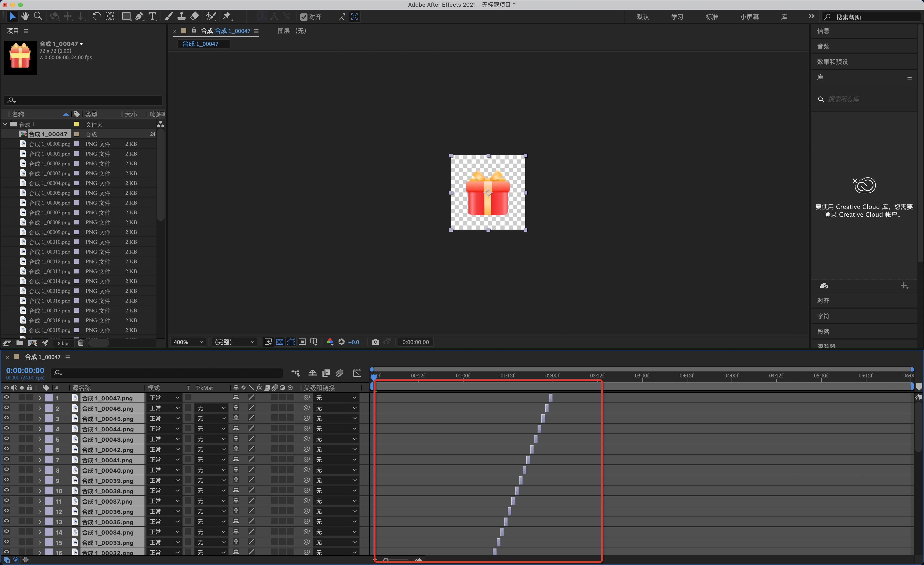Uncheck the 对齐 snapping checkbox

tap(304, 17)
